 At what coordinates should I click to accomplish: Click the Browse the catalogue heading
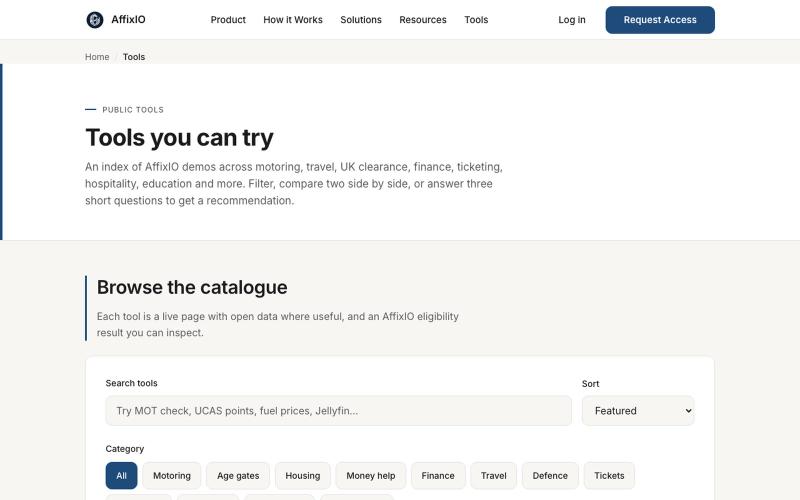click(x=192, y=287)
